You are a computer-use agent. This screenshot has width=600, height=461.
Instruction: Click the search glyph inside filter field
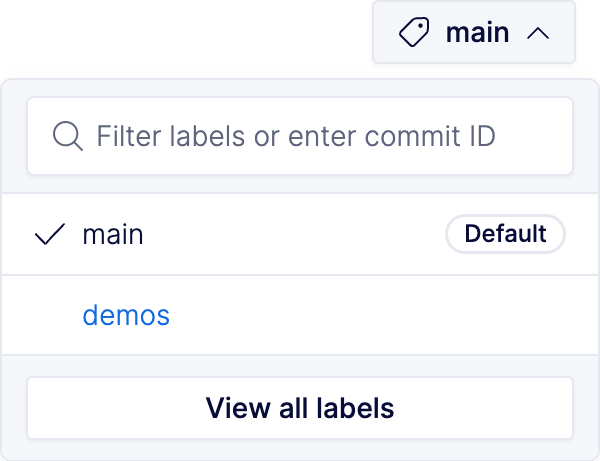click(x=67, y=136)
